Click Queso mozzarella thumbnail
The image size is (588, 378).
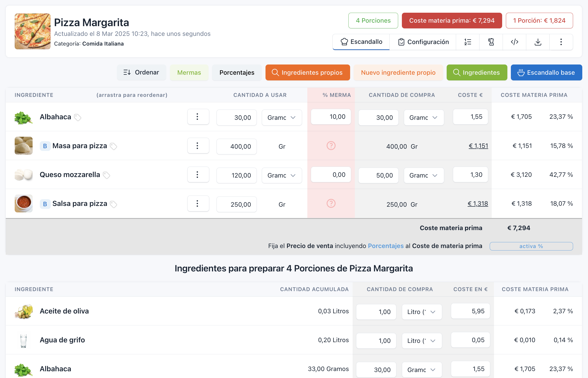pos(23,175)
